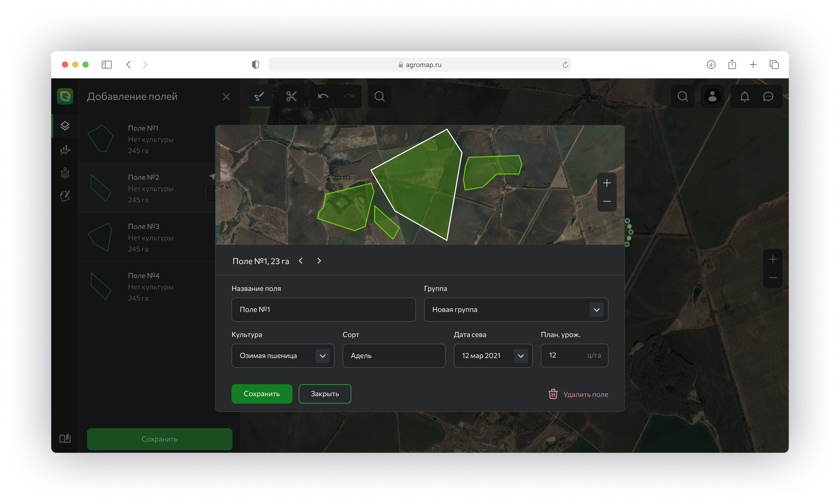Open the Культура dropdown
840x504 pixels.
coord(282,355)
